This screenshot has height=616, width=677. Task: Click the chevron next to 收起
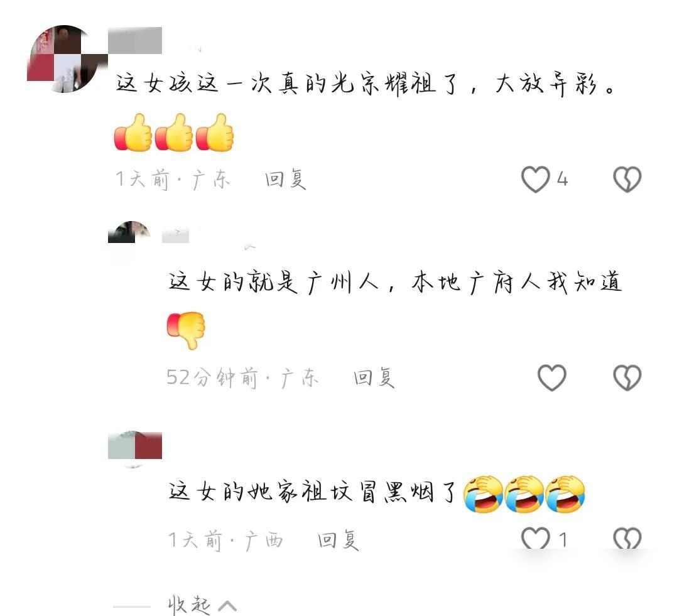point(227,606)
